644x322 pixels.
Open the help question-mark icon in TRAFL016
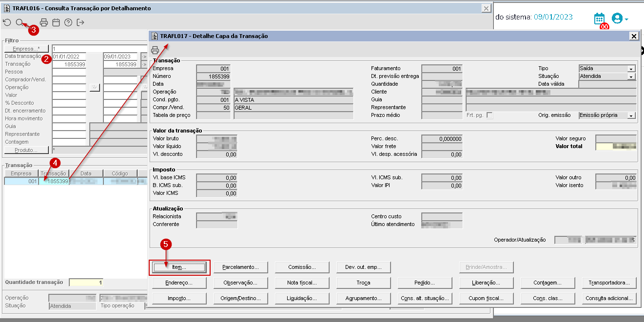point(68,22)
